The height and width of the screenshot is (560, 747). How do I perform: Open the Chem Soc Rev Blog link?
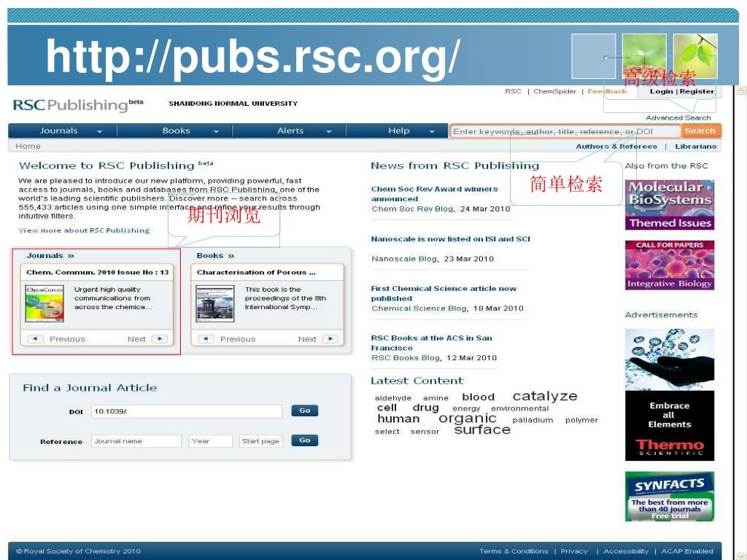[x=413, y=209]
